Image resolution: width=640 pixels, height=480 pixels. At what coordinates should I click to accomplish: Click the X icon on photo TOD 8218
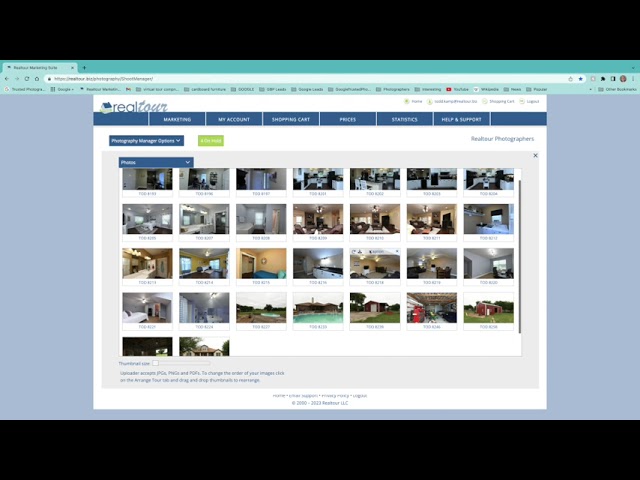[397, 252]
